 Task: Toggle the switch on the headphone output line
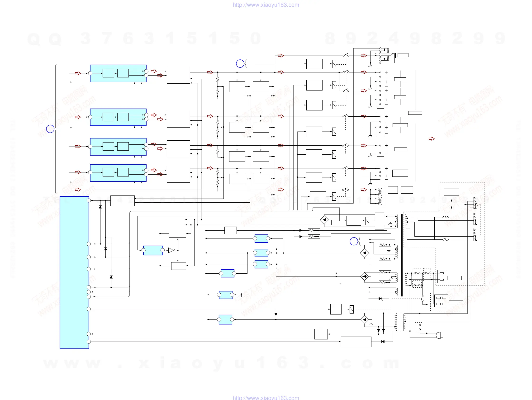pos(346,55)
